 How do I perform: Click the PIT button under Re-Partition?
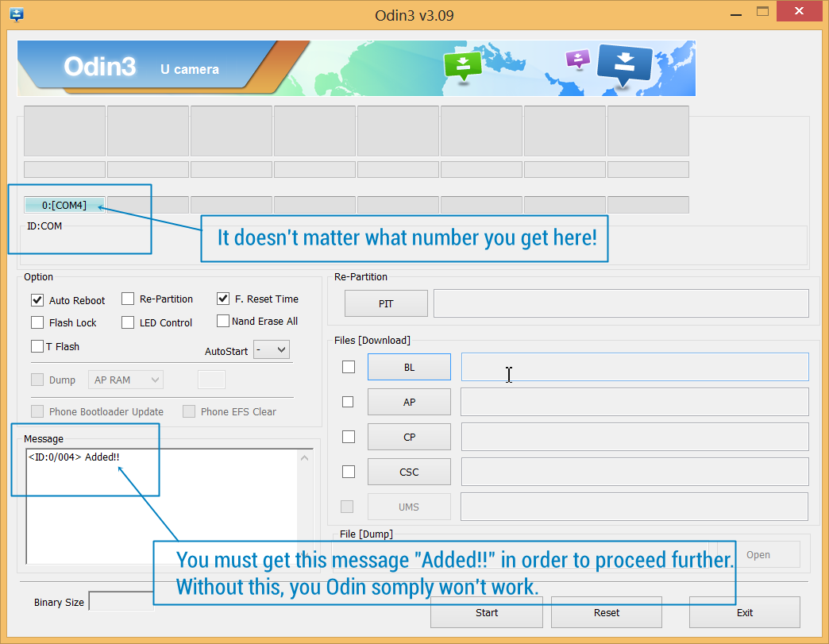click(x=386, y=303)
